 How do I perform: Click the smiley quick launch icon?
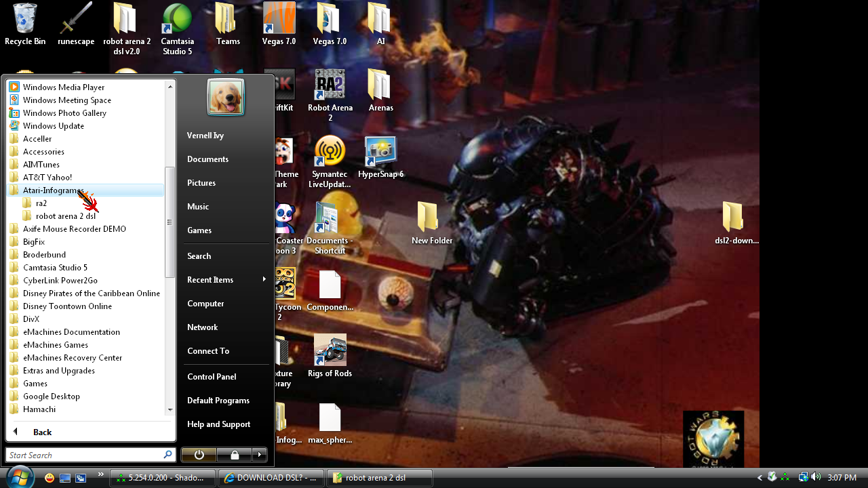click(50, 478)
